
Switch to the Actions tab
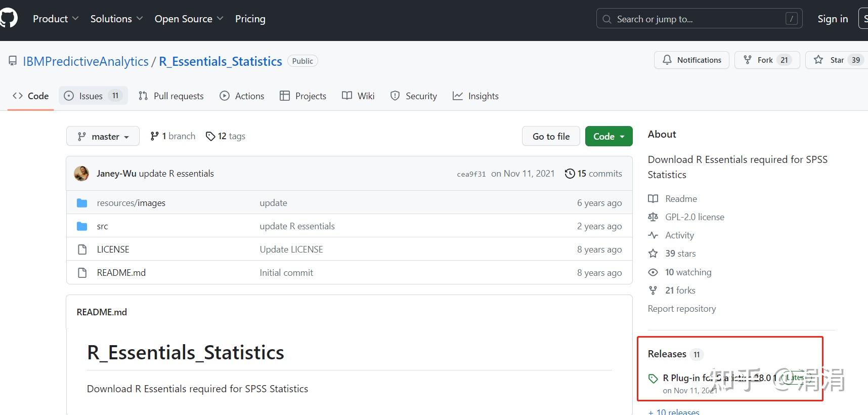click(242, 96)
